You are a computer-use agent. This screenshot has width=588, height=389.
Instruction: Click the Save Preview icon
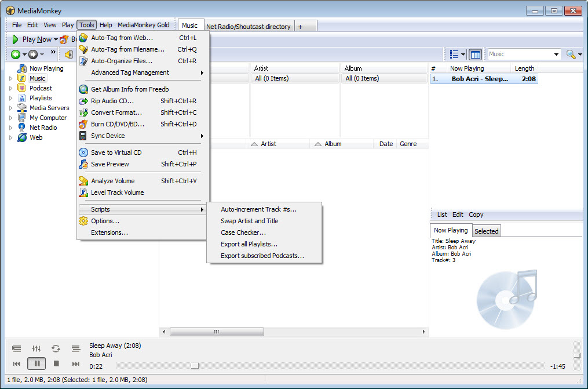(x=83, y=164)
